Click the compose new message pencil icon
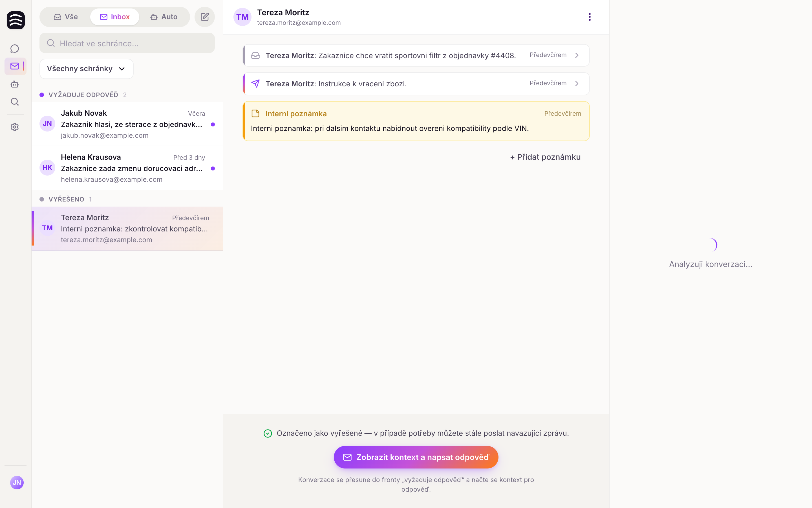 [205, 17]
